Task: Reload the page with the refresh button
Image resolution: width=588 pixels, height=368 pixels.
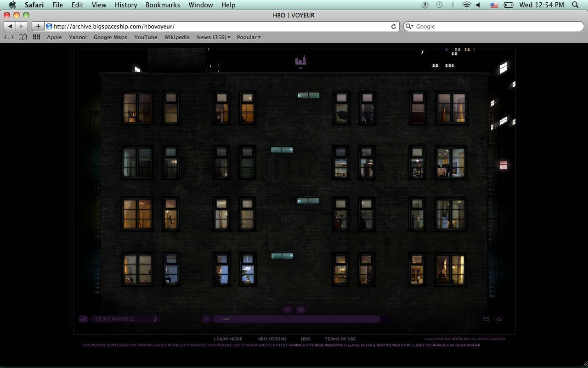Action: 394,27
